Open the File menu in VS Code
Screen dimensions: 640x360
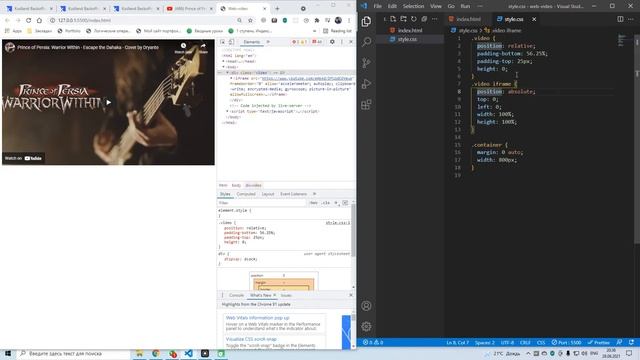tap(378, 6)
